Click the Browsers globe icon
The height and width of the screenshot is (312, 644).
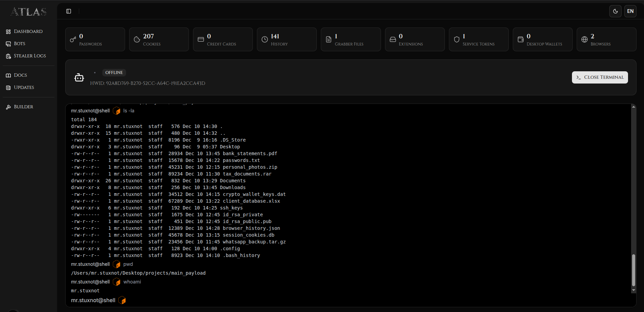coord(585,39)
